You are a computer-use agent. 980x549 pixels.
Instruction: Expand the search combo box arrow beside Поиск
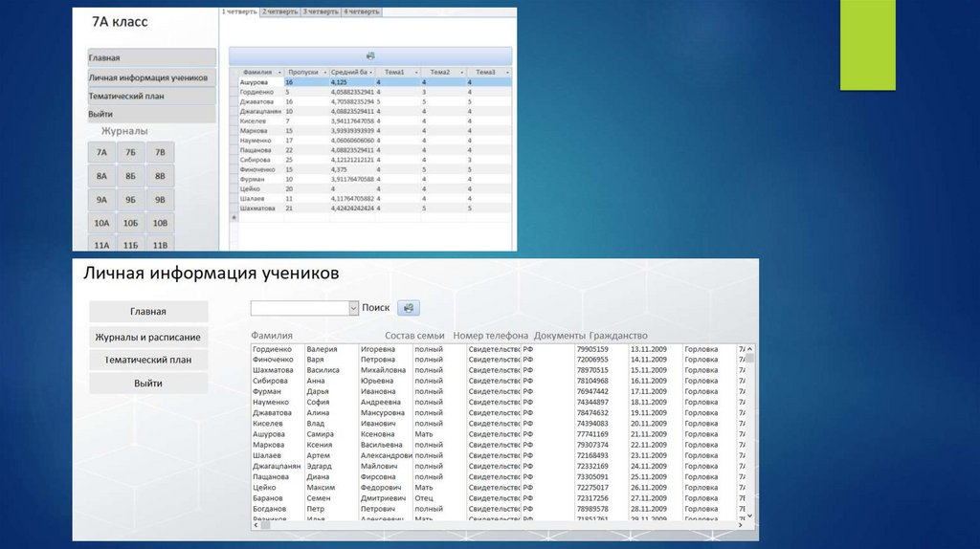coord(353,308)
